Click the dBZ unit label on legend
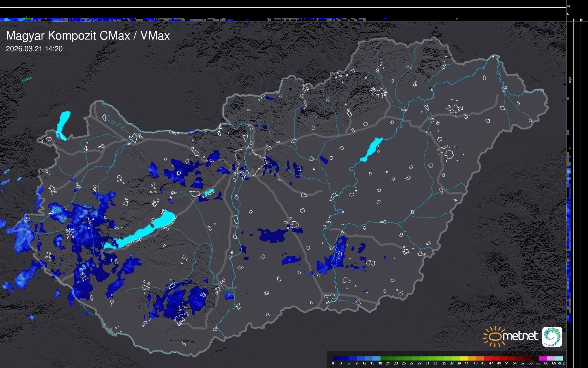 point(561,363)
